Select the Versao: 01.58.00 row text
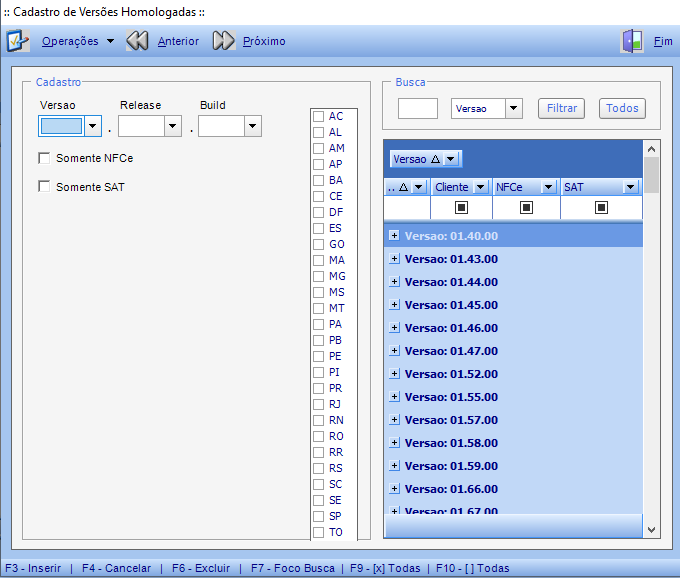The width and height of the screenshot is (680, 578). (451, 443)
